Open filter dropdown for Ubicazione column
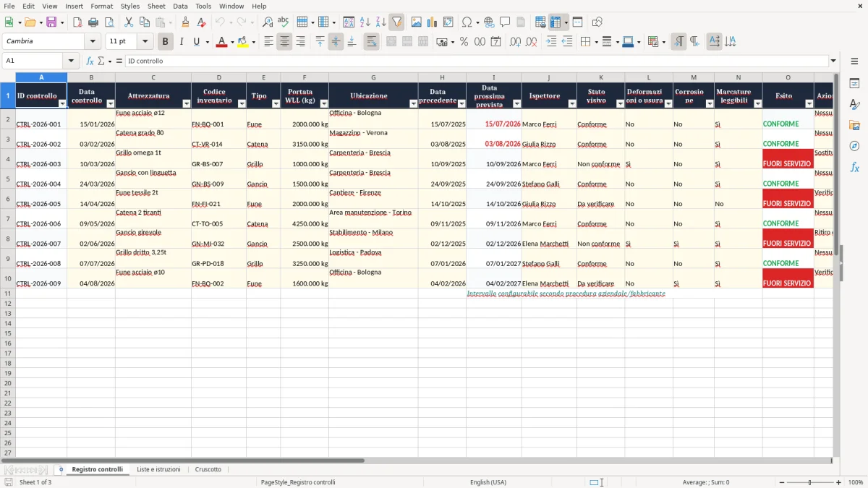Viewport: 868px width, 488px height. click(x=414, y=104)
